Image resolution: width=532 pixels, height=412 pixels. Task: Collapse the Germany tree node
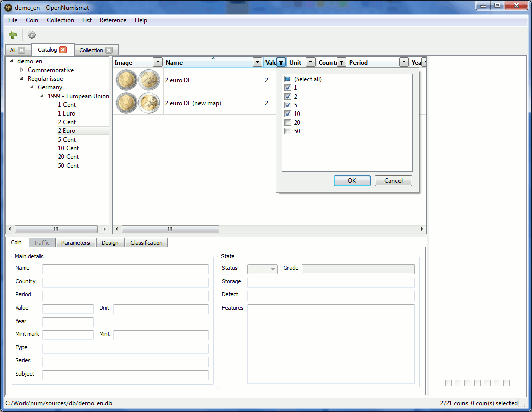point(32,87)
